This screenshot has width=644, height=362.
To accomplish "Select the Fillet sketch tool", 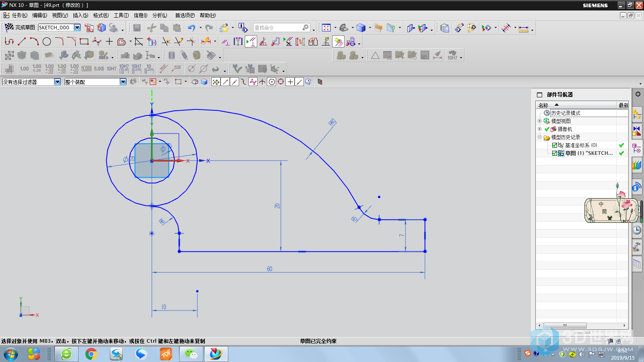I will pyautogui.click(x=59, y=41).
